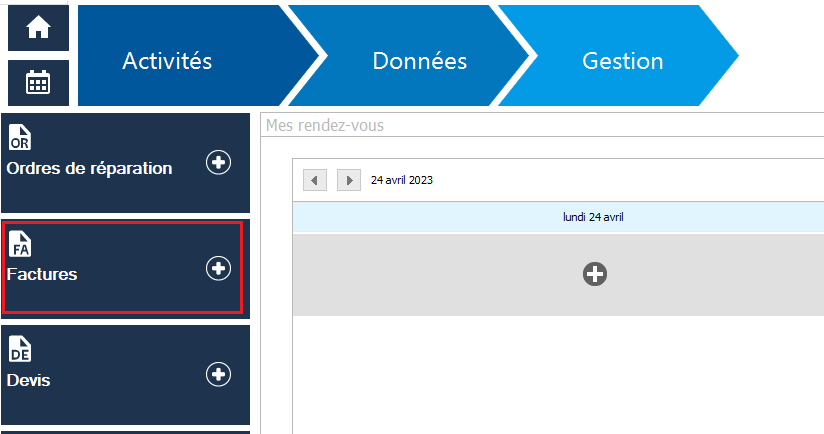This screenshot has width=824, height=434.
Task: Click the Home icon button
Action: click(x=38, y=28)
